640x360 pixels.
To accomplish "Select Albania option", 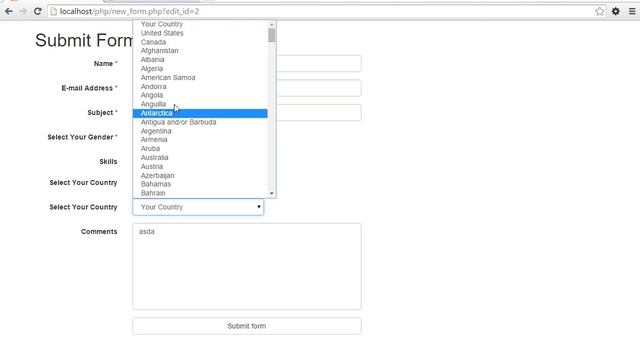I will click(x=200, y=60).
